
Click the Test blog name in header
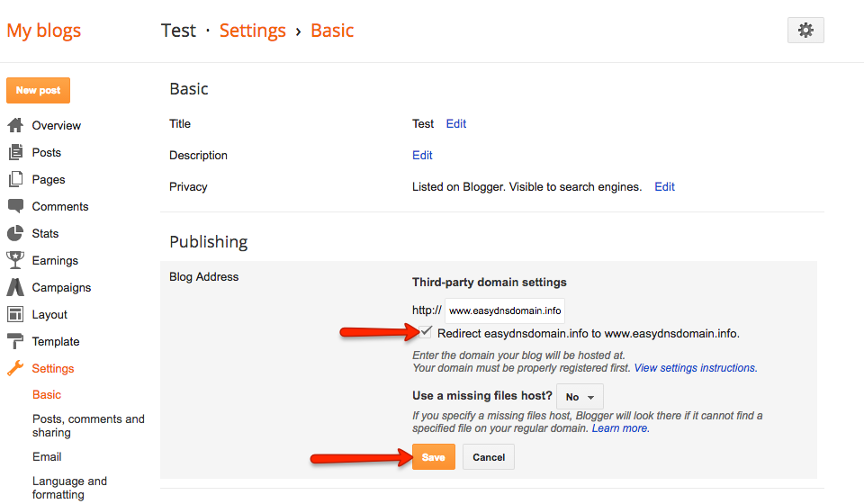click(x=178, y=31)
